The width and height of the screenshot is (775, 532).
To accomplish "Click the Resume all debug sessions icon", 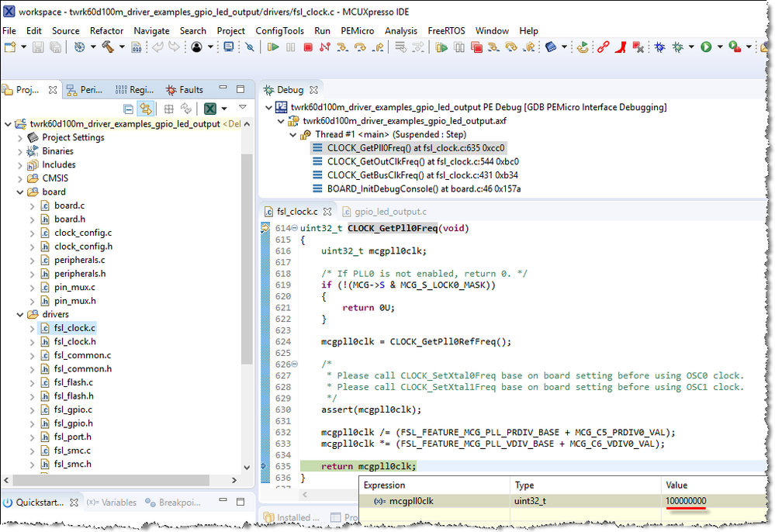I will [x=441, y=47].
